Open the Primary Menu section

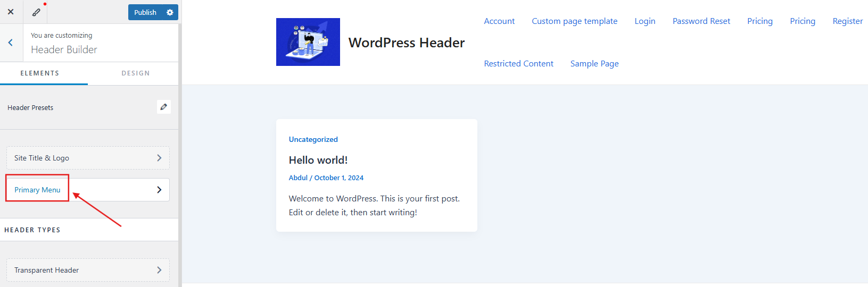88,190
